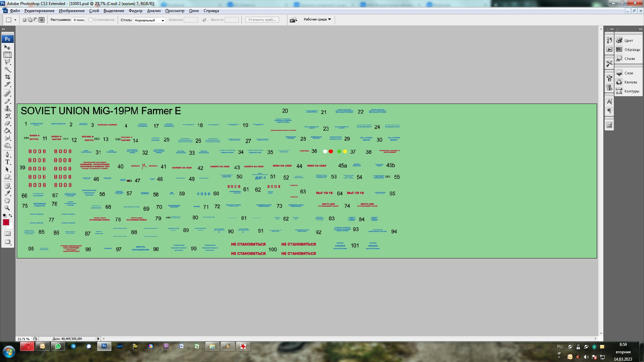644x362 pixels.
Task: Select the Paint Bucket tool
Action: coord(7,131)
